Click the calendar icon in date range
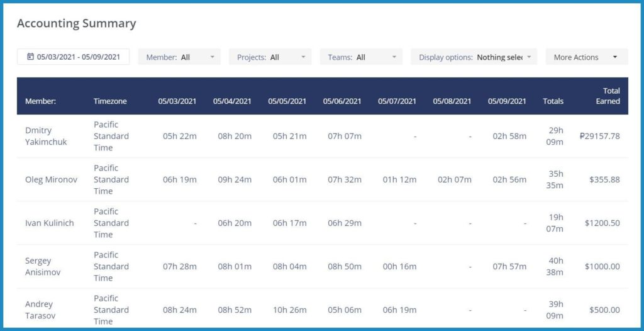 coord(30,57)
